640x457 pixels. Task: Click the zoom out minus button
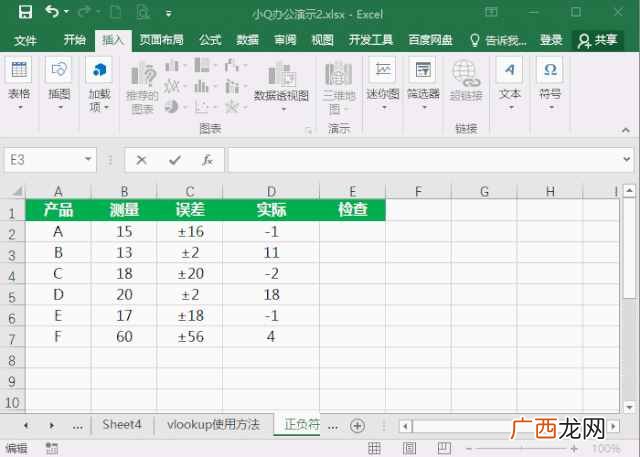coord(469,449)
